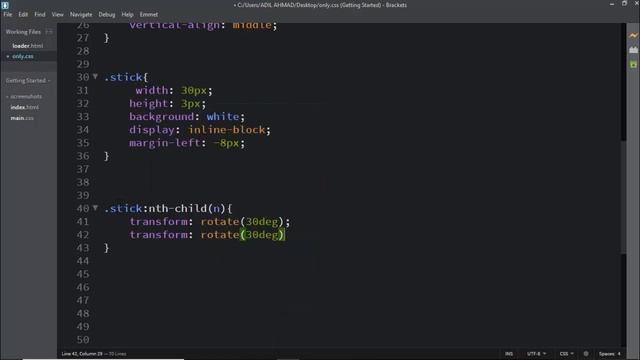Open the UTF-8 encoding dropdown
Viewport: 640px width, 360px height.
tap(536, 354)
